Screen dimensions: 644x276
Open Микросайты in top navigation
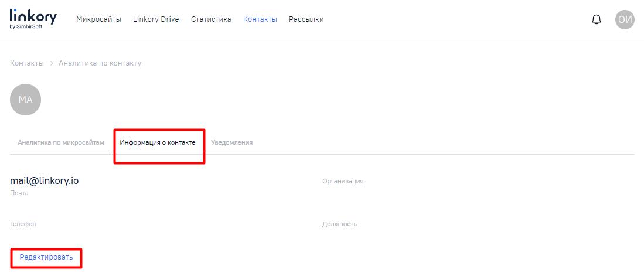[98, 19]
